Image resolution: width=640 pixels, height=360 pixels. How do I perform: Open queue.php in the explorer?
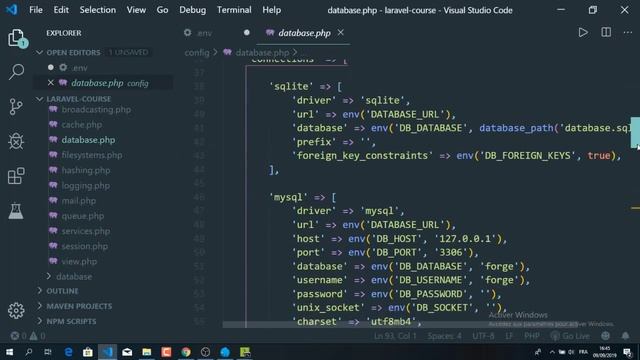[83, 216]
